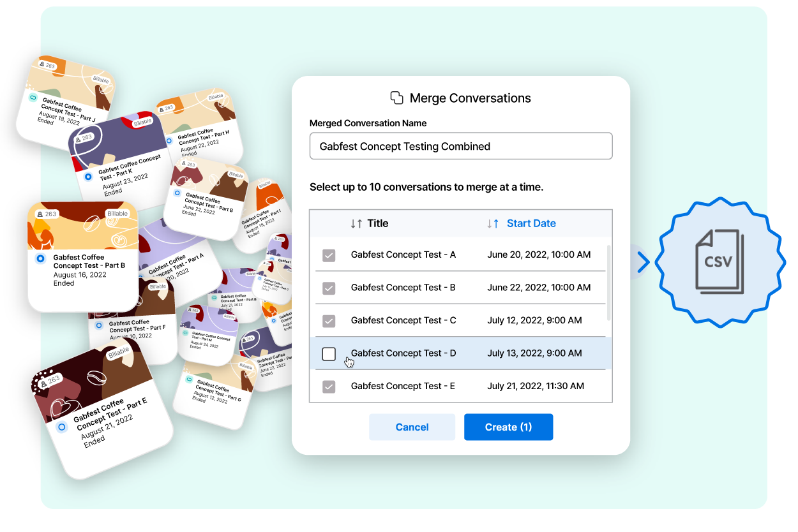Click the Billable badge on Part J card

coord(101,79)
